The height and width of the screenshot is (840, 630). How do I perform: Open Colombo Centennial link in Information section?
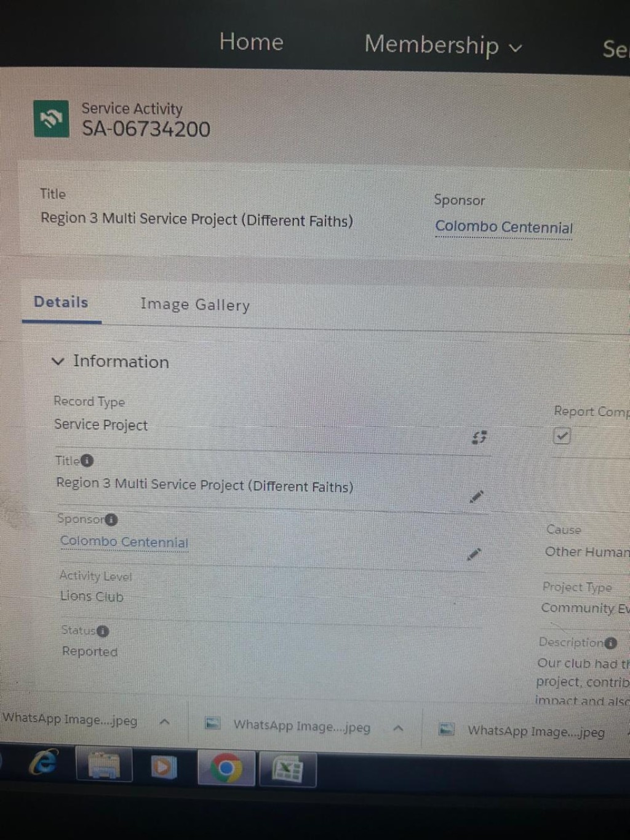124,542
